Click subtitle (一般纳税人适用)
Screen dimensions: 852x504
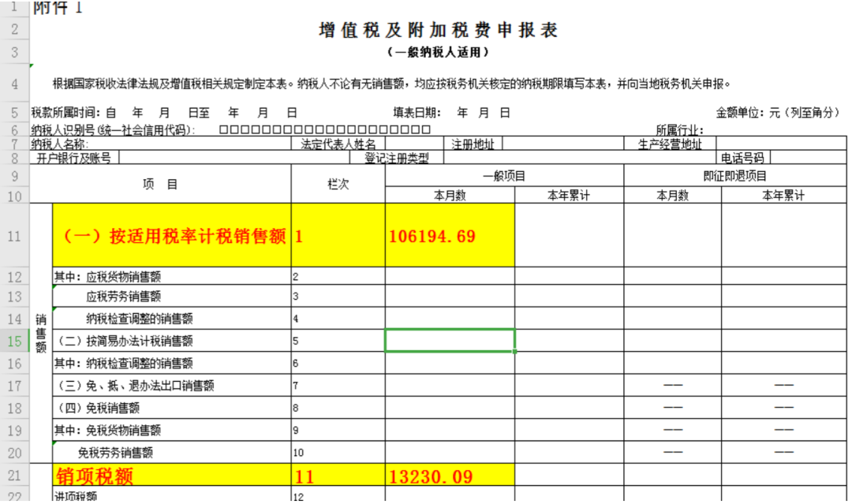pos(438,52)
